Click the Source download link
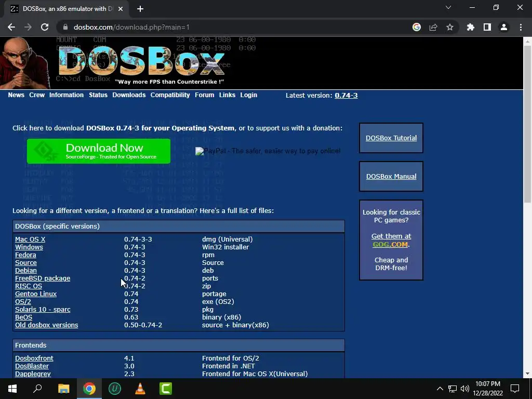532x399 pixels. (x=26, y=262)
